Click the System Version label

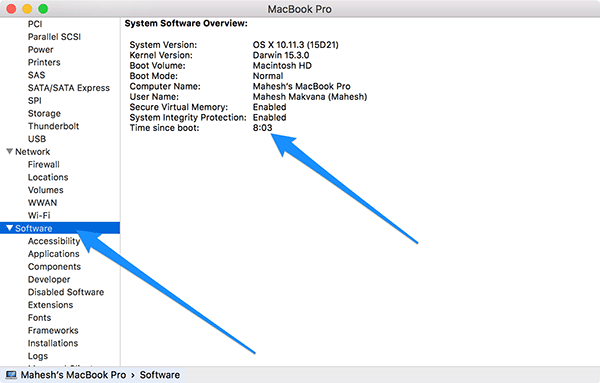163,45
